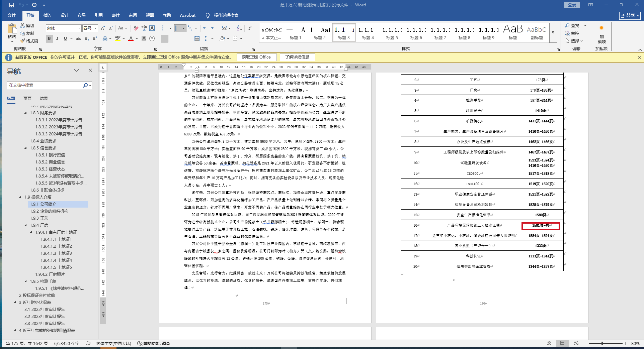This screenshot has height=349, width=644.
Task: Apply the 标题 1 style from the gallery
Action: pyautogui.click(x=296, y=33)
